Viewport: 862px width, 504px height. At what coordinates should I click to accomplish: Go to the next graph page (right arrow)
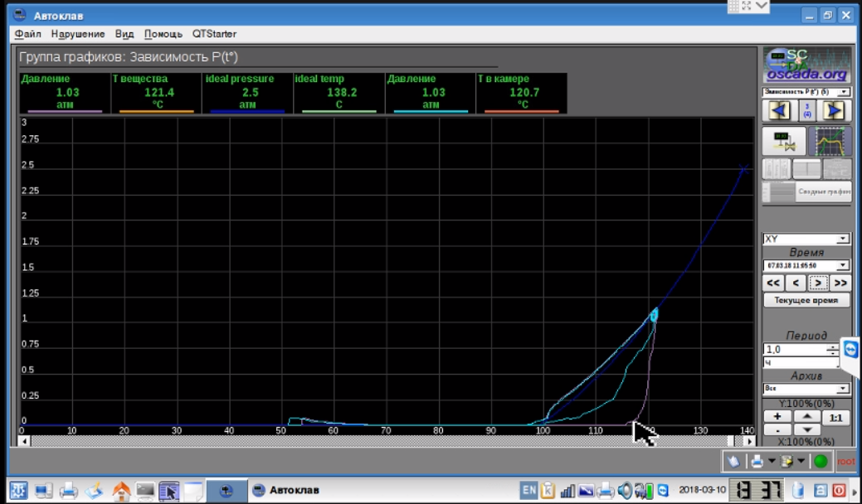click(834, 110)
